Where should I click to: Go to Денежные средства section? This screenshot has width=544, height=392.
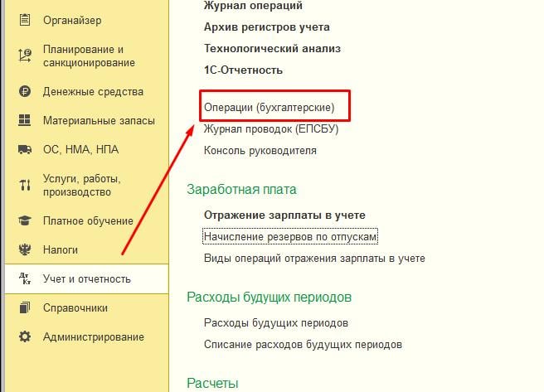tap(93, 91)
